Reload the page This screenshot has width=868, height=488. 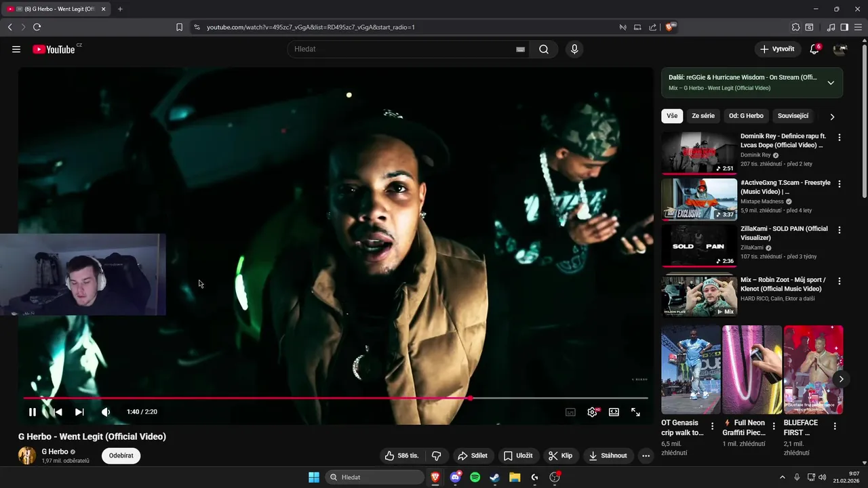point(37,27)
